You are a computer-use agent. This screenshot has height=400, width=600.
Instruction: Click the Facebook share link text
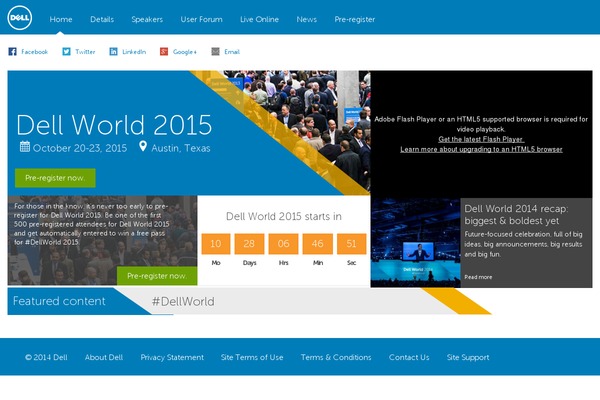(34, 52)
